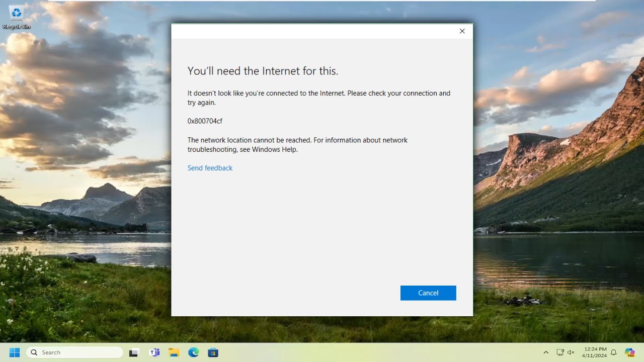Open the Recycle Bin desktop icon
Viewport: 644px width, 362px height.
pos(16,15)
